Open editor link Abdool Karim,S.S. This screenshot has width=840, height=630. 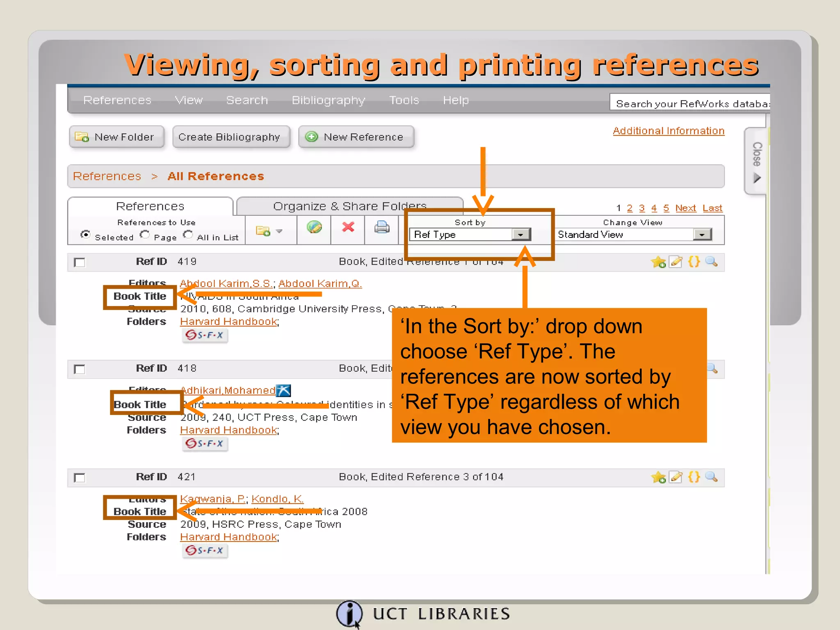pos(226,284)
